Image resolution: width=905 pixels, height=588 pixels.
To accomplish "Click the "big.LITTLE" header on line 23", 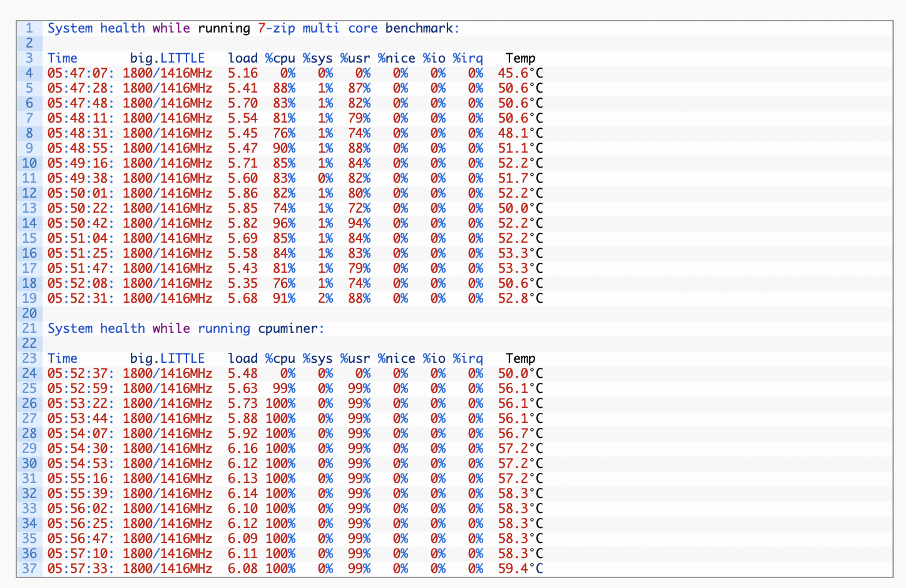I will coord(167,358).
